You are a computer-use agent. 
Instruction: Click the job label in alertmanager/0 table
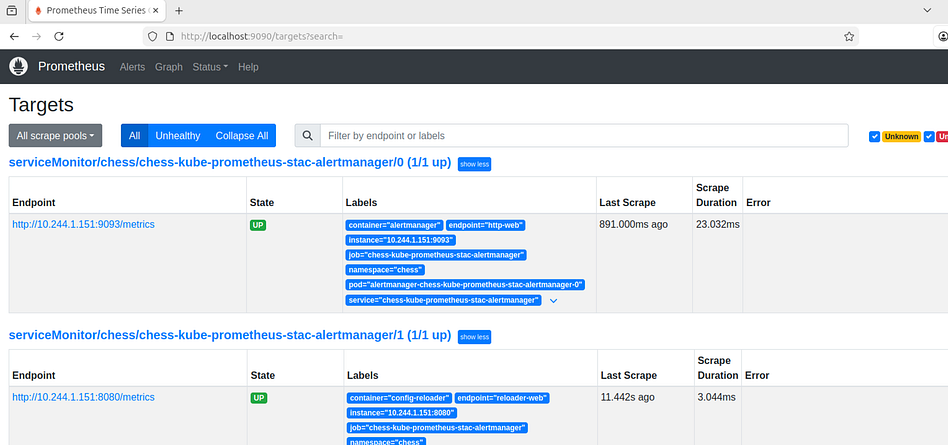point(436,255)
